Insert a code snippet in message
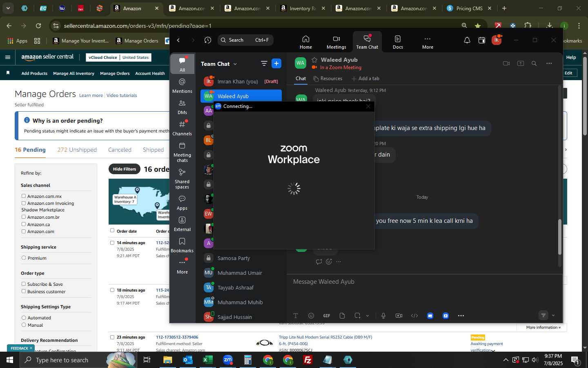The width and height of the screenshot is (588, 368). pos(414,316)
